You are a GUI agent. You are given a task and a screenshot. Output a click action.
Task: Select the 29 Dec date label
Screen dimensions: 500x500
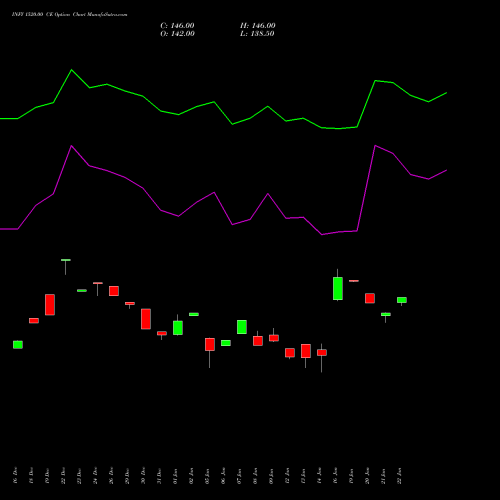click(127, 476)
